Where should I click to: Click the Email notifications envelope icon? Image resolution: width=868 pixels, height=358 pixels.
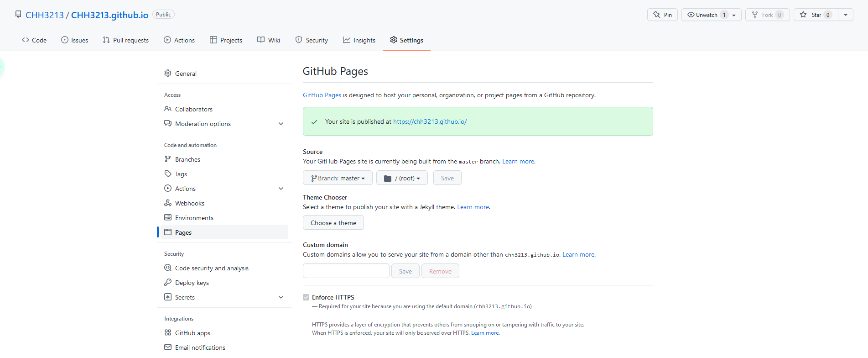click(x=168, y=347)
